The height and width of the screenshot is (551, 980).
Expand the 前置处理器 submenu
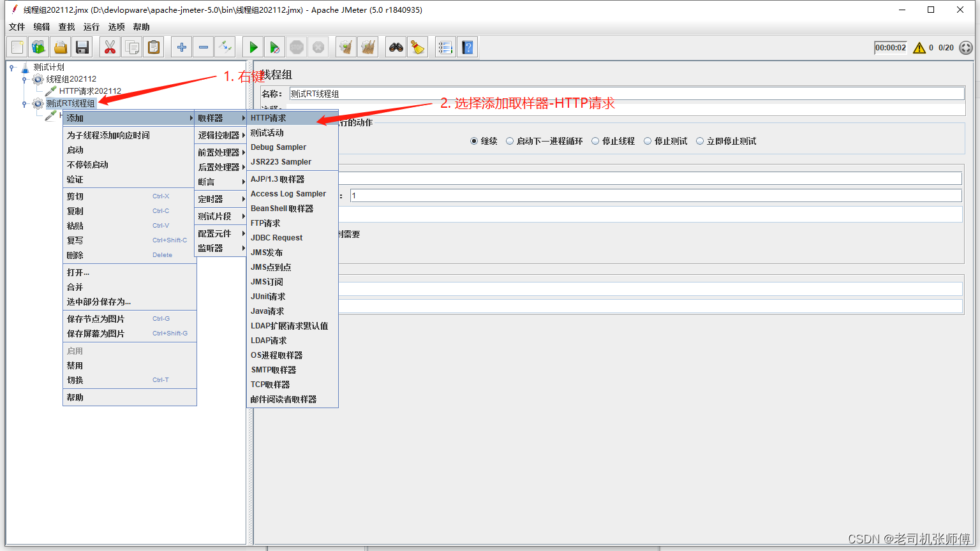point(221,152)
